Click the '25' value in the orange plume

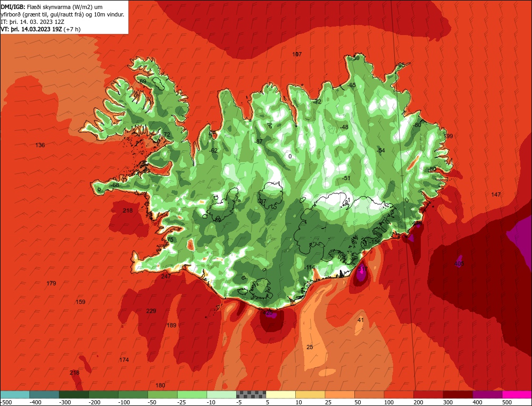click(310, 347)
